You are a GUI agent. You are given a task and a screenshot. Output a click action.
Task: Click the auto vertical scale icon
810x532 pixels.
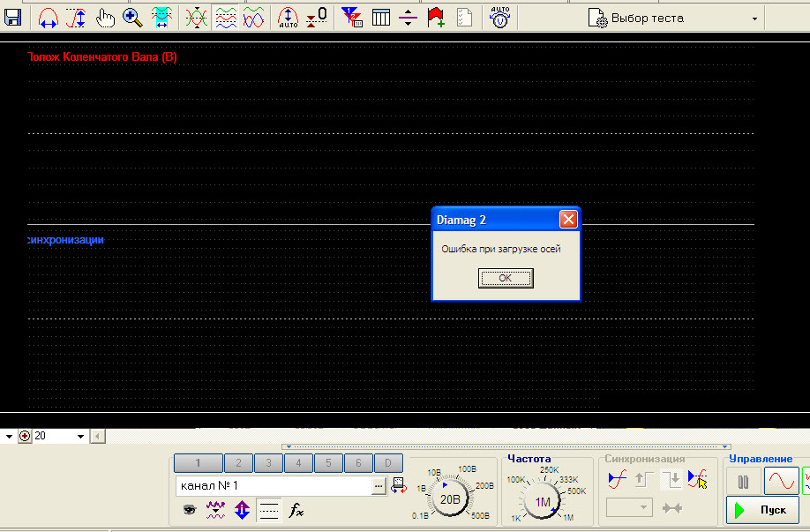289,18
